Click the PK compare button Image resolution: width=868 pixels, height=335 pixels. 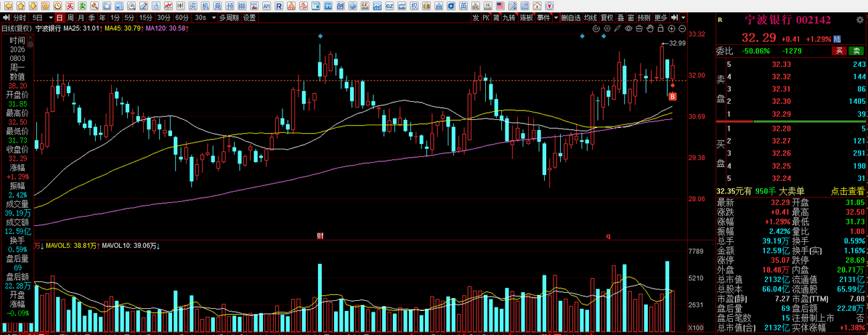[486, 17]
